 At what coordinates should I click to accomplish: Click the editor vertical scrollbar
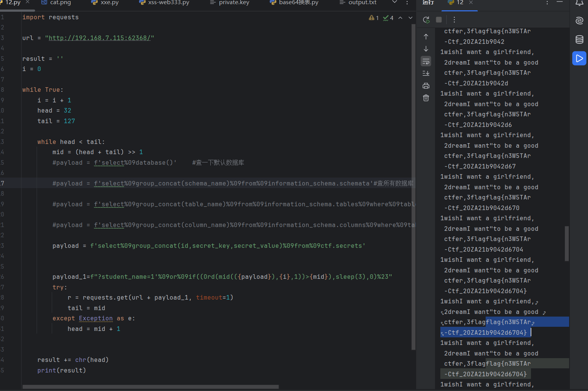click(x=414, y=187)
